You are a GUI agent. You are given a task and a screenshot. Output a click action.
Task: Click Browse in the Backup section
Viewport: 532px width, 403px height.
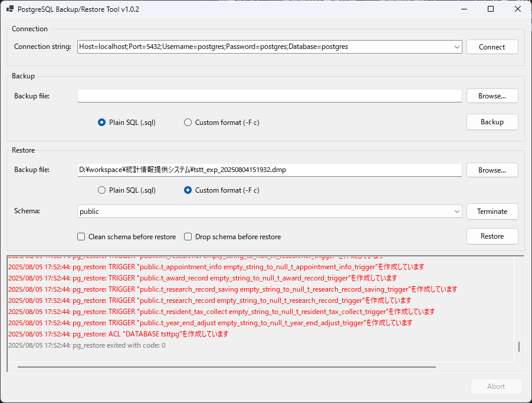coord(492,96)
